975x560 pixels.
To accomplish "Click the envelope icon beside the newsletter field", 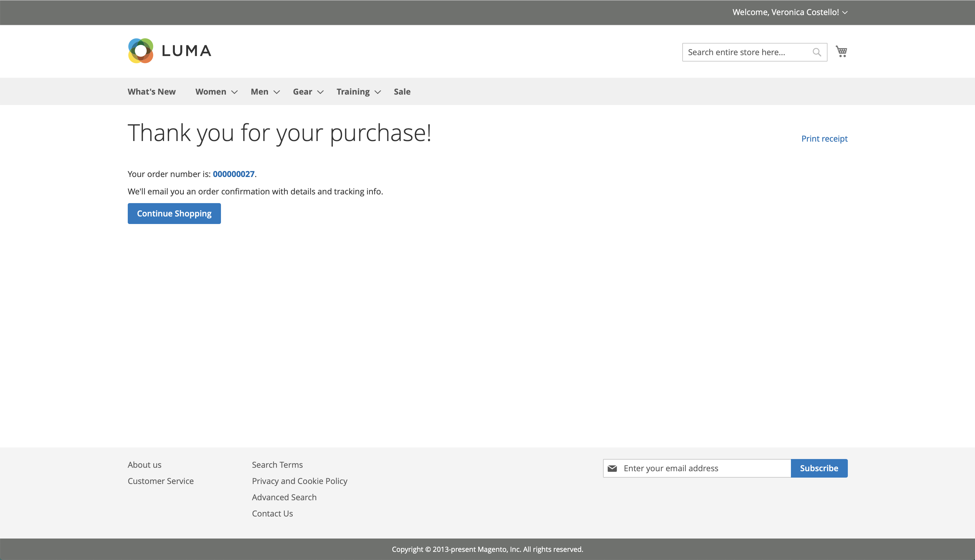I will [612, 468].
